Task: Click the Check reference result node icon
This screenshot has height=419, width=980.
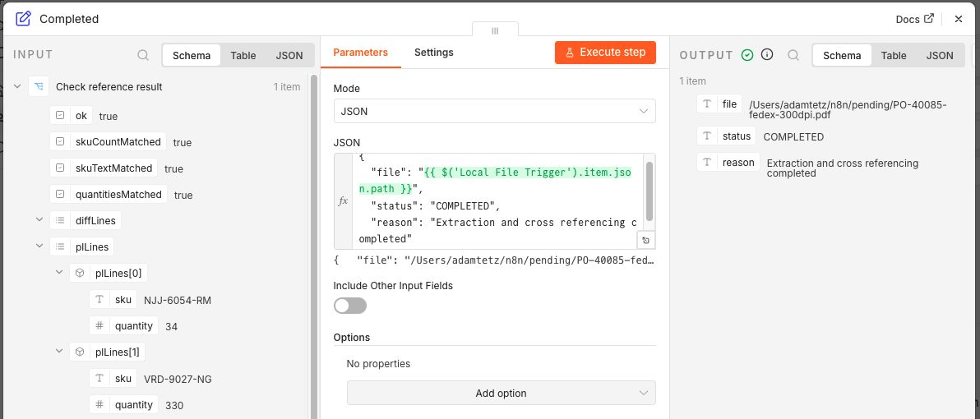Action: 39,86
